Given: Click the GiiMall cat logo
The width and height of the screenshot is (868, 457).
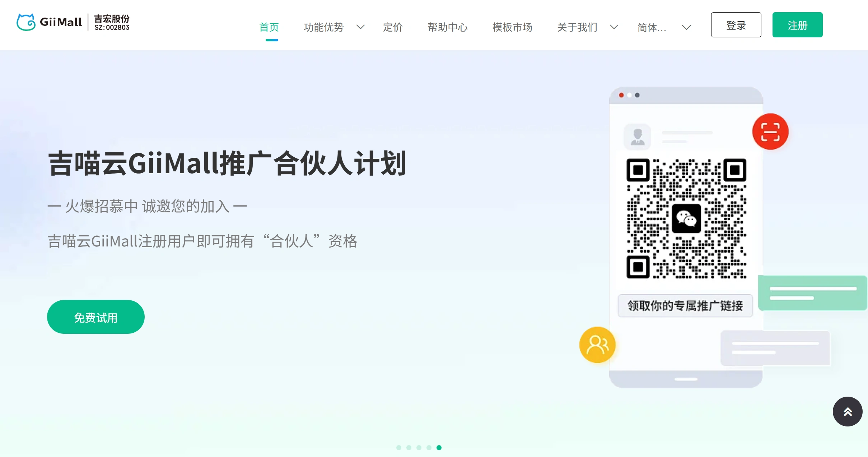Looking at the screenshot, I should point(26,22).
